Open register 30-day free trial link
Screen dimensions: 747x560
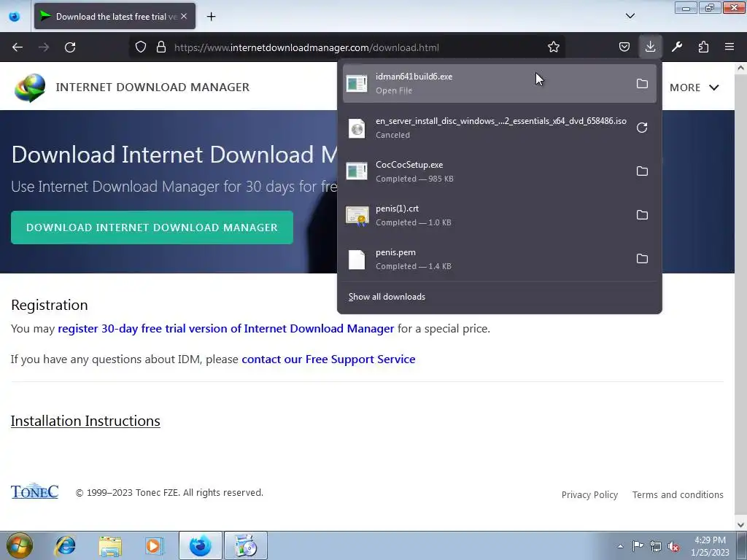coord(226,329)
